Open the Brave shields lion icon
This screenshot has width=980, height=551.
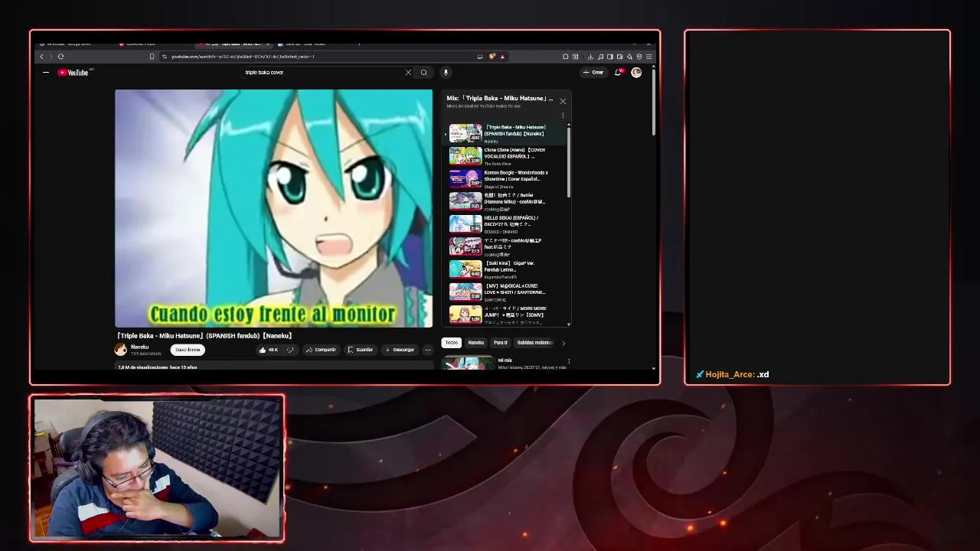point(492,57)
